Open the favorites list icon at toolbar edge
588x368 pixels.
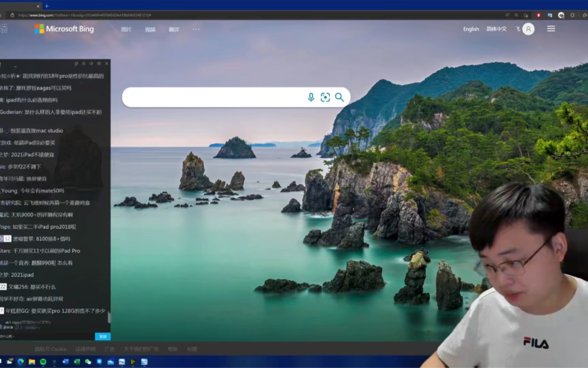[x=585, y=15]
